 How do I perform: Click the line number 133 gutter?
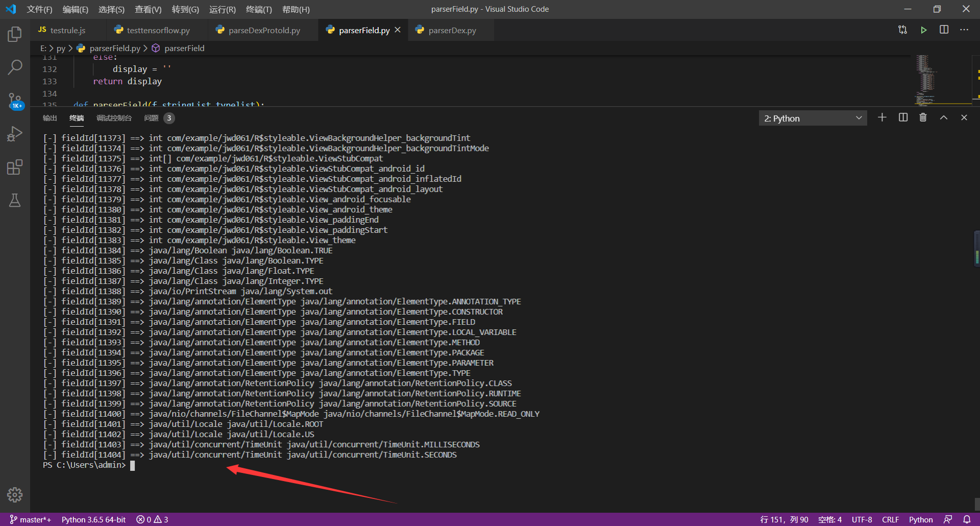pyautogui.click(x=50, y=81)
